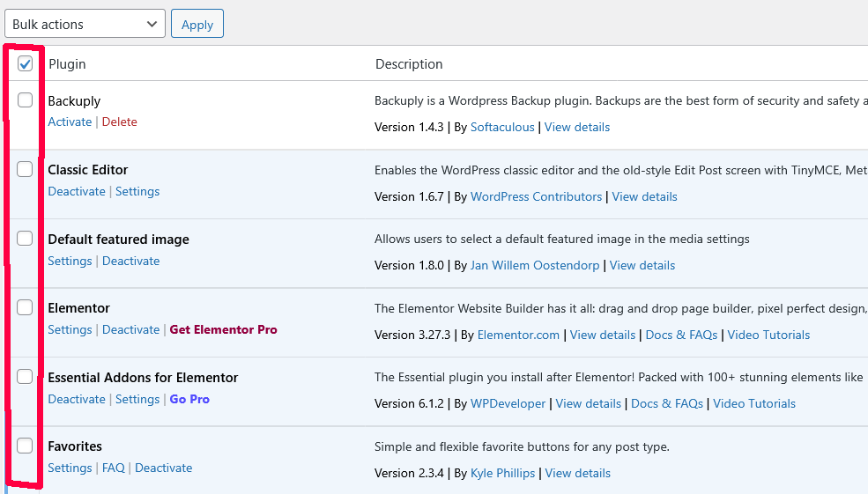The height and width of the screenshot is (494, 868).
Task: Select the Elementor plugin name
Action: (x=78, y=308)
